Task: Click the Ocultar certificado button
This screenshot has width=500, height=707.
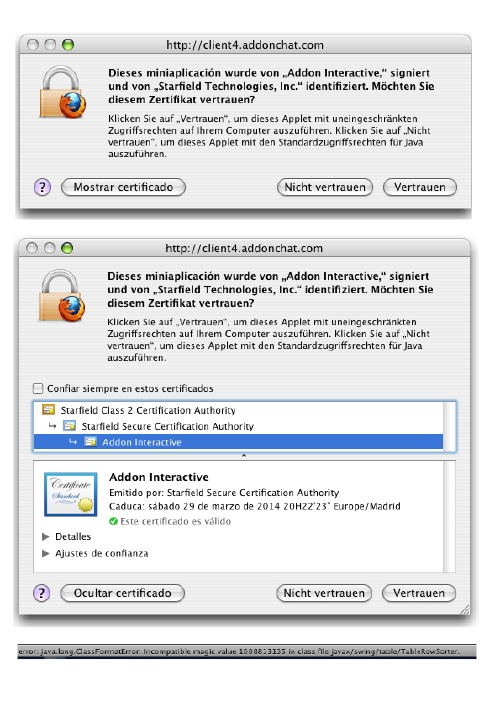Action: click(122, 593)
